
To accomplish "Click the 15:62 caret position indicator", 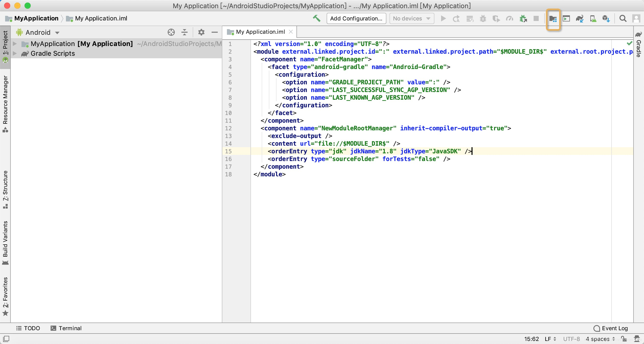I will pos(531,339).
